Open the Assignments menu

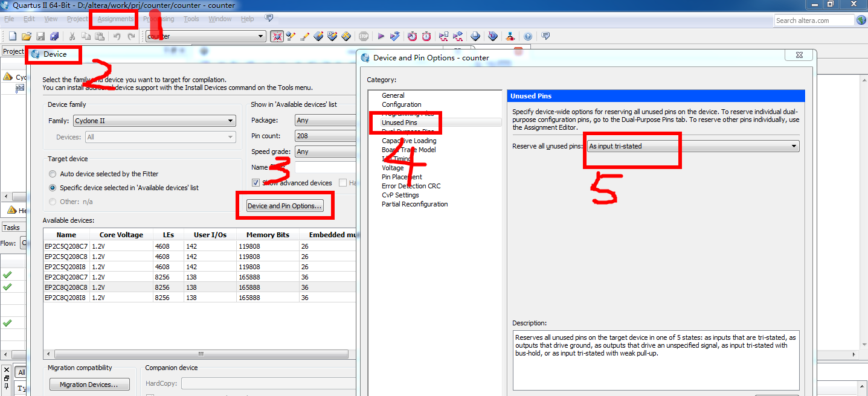coord(115,19)
